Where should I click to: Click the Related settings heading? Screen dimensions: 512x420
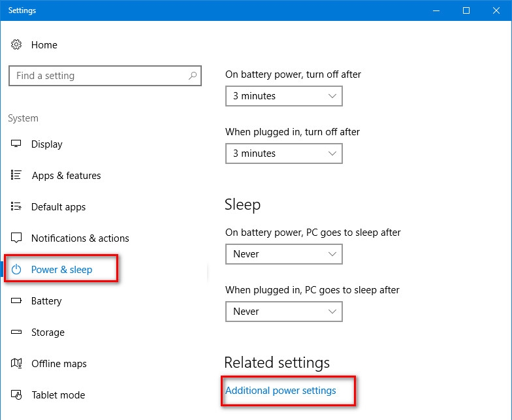pos(277,363)
